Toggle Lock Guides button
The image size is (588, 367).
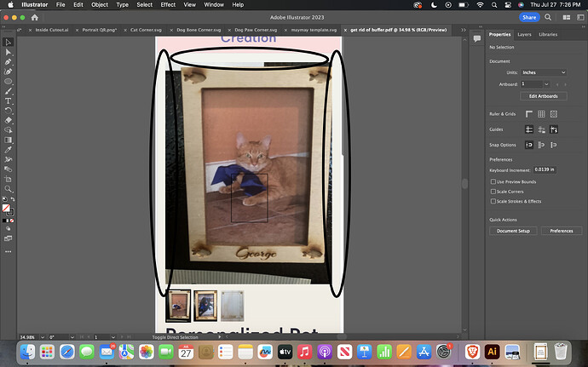pos(541,129)
